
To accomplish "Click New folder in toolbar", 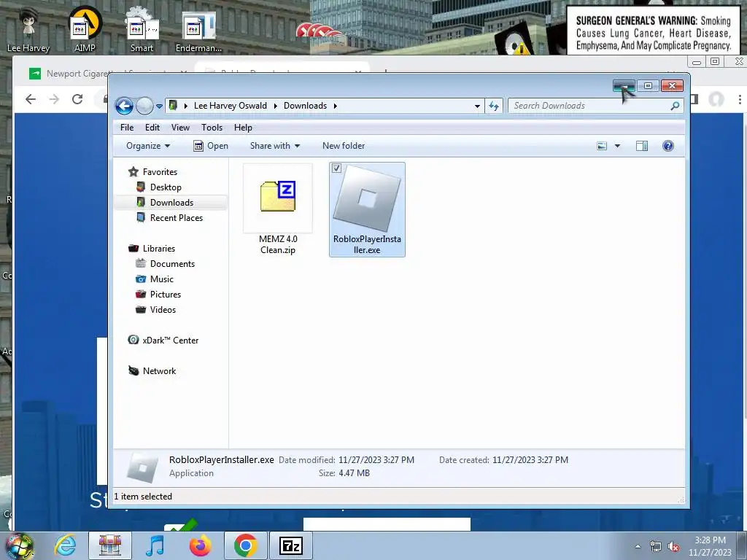I will (344, 146).
